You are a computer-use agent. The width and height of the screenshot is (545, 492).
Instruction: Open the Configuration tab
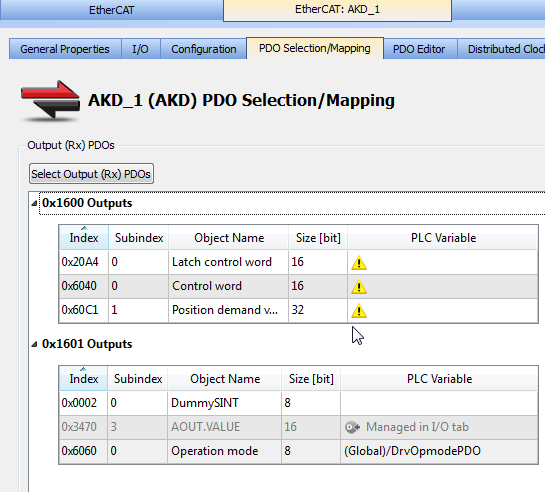point(204,49)
